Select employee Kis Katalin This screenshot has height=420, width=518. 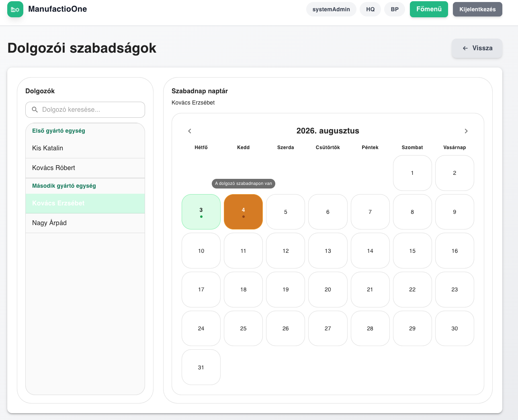[x=85, y=148]
